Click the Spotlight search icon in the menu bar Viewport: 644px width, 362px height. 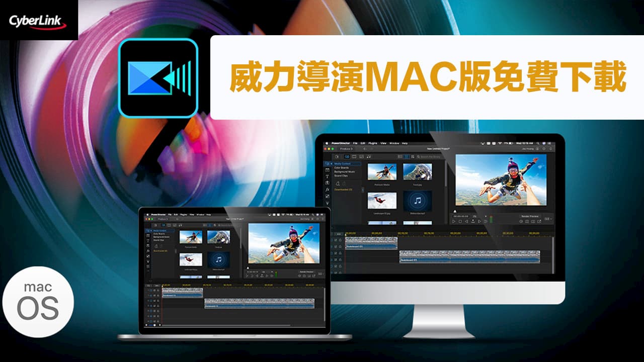point(537,143)
